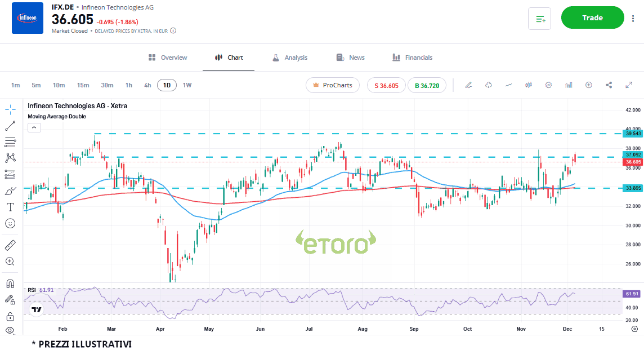Viewport: 644px width, 350px height.
Task: Open the emoji sticker tool
Action: click(10, 224)
